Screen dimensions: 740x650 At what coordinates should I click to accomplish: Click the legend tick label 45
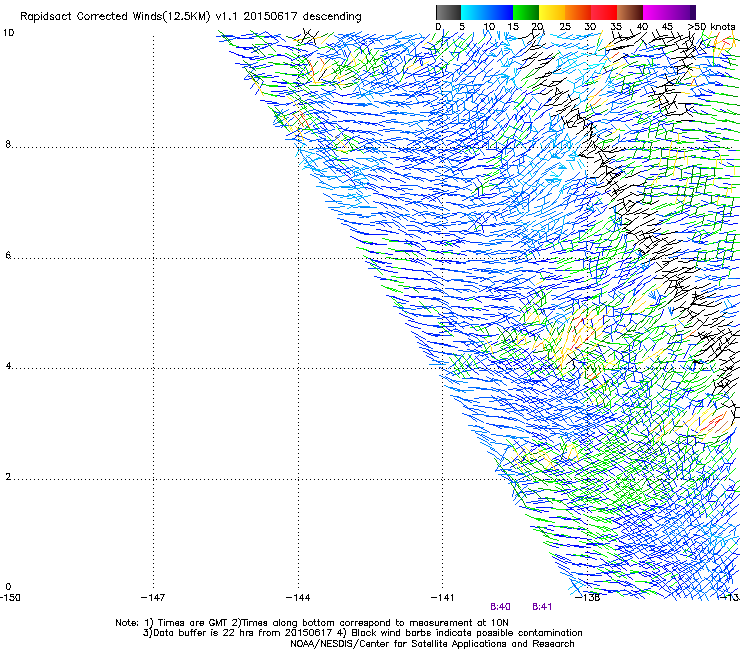pos(667,26)
